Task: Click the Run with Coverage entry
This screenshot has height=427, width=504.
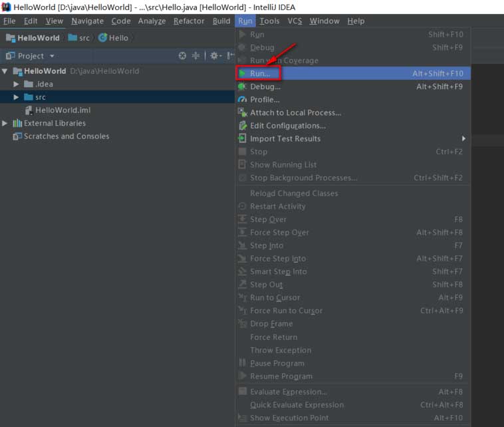Action: tap(353, 61)
